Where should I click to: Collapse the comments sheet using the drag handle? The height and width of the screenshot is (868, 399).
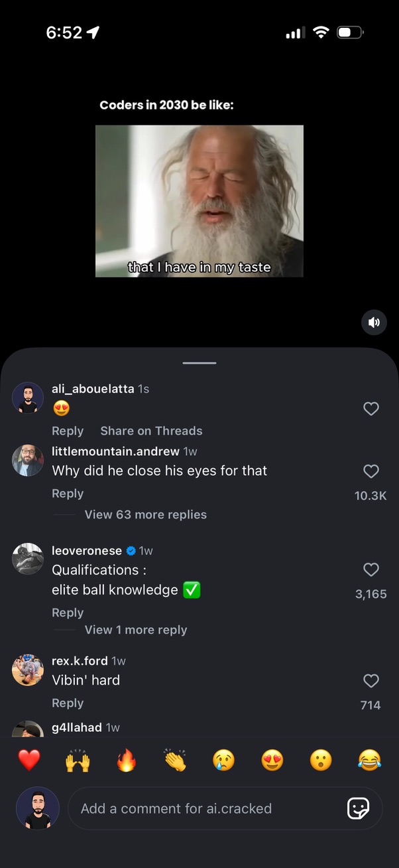pos(199,362)
